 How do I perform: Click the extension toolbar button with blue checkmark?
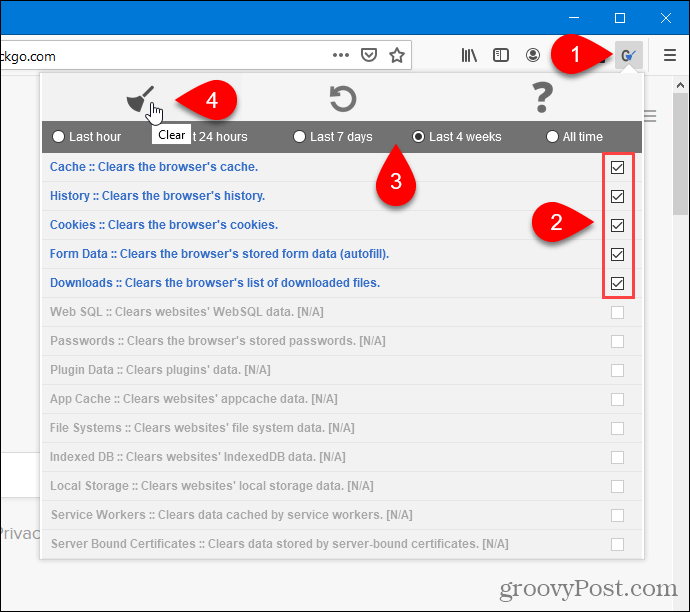point(629,55)
